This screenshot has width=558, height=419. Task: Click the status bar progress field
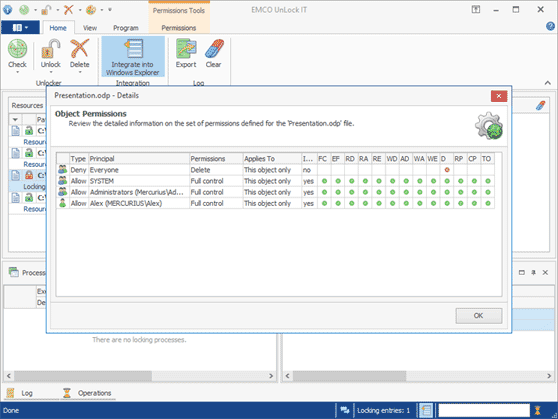(x=484, y=410)
